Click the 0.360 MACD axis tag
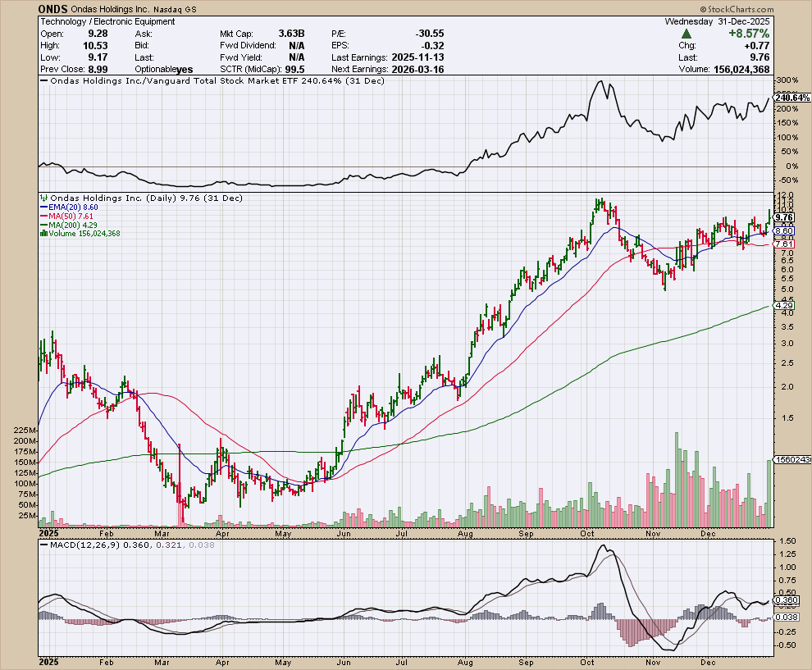The image size is (812, 670). pyautogui.click(x=787, y=600)
